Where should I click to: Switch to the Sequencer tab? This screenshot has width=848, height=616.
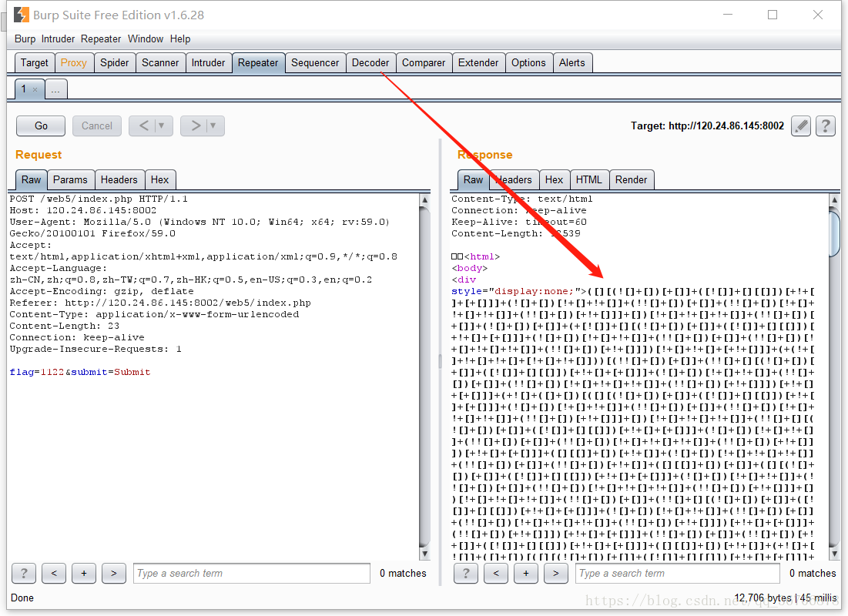[315, 62]
